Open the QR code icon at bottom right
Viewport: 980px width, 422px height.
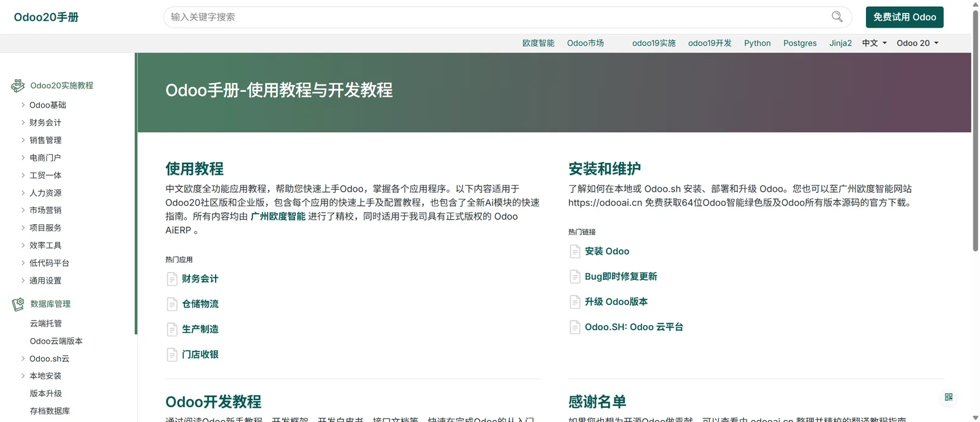tap(948, 397)
